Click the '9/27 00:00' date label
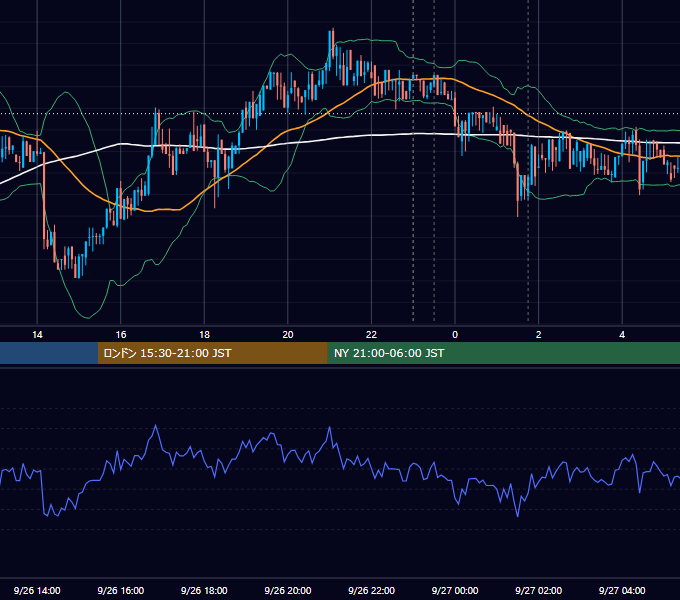This screenshot has height=600, width=680. click(x=455, y=590)
